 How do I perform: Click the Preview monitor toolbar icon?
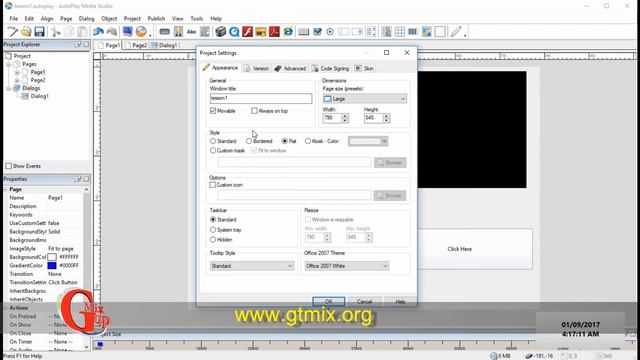128,31
